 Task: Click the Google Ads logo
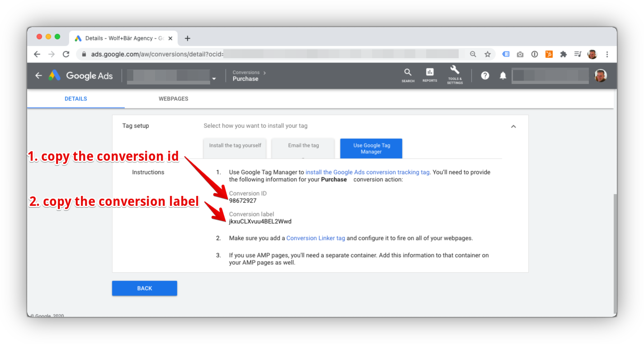coord(81,75)
